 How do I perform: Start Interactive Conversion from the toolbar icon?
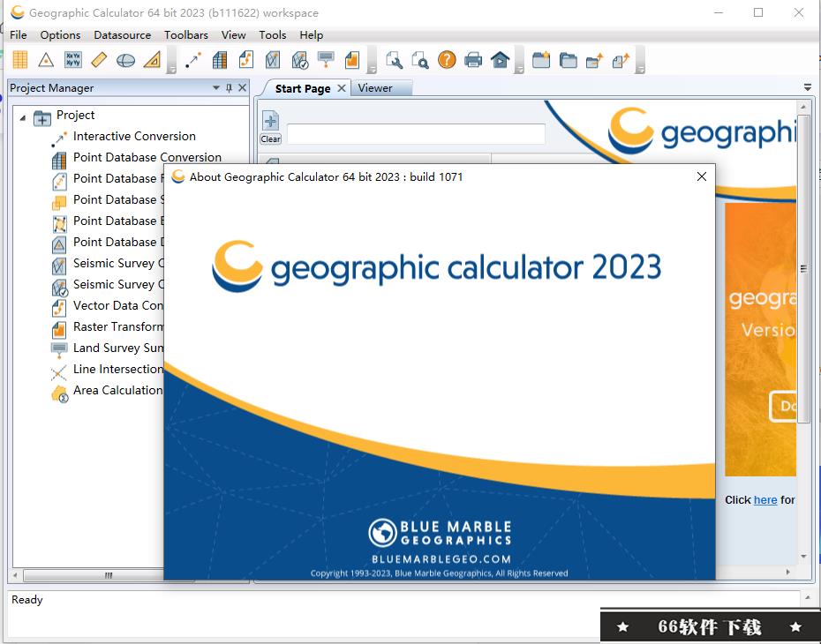click(x=193, y=60)
